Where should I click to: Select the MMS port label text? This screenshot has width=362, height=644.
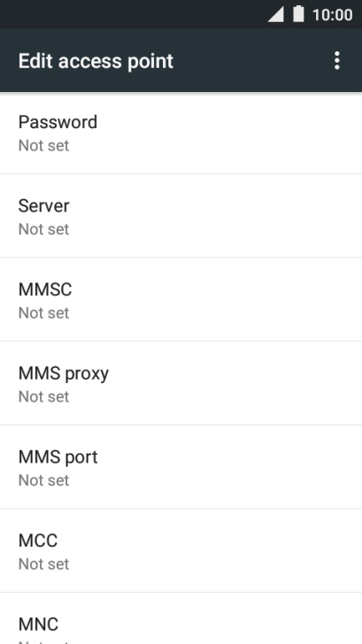point(58,457)
